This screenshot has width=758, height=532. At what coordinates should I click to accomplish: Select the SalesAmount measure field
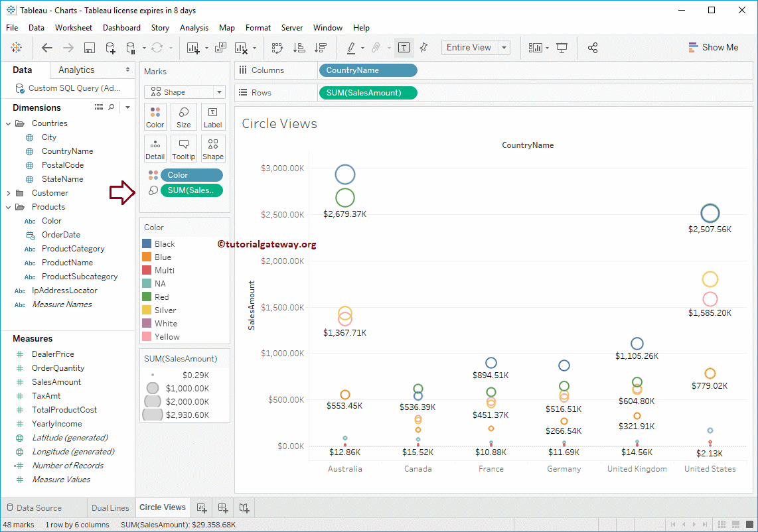coord(56,382)
